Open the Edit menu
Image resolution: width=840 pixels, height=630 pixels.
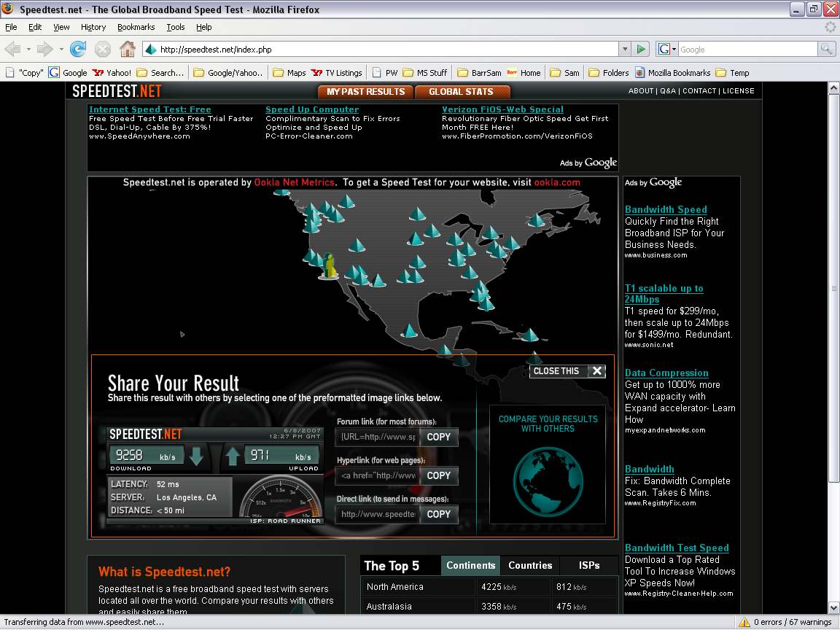coord(35,27)
